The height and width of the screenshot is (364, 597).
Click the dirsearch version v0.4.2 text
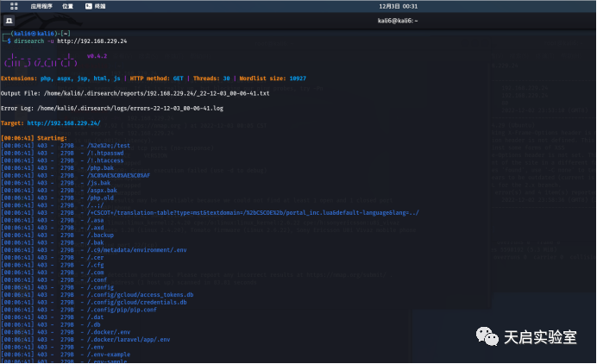(x=97, y=56)
